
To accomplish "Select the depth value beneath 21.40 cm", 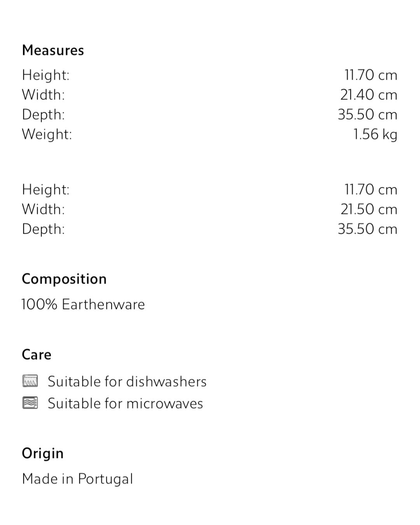I will [x=367, y=115].
